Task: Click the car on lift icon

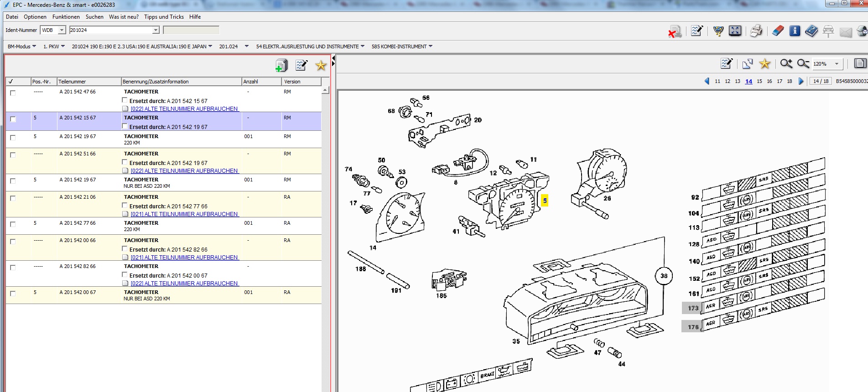Action: coord(828,31)
